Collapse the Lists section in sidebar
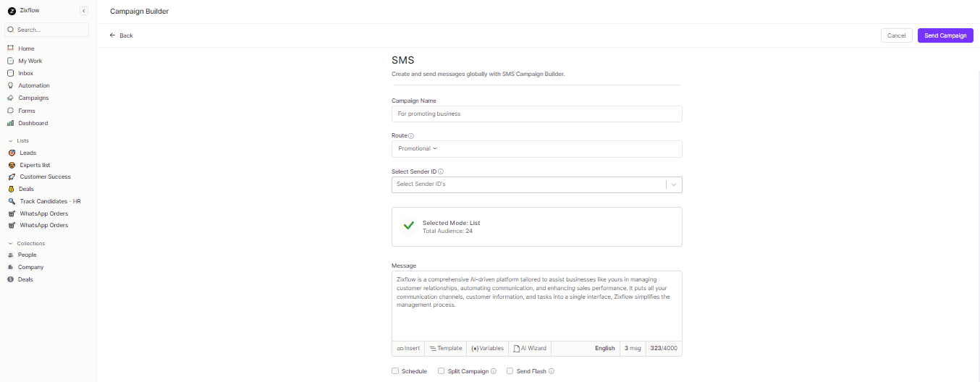Image resolution: width=980 pixels, height=382 pixels. [x=11, y=140]
